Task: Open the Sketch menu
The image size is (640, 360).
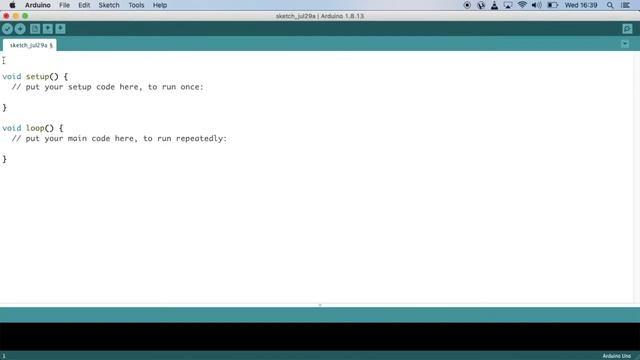Action: [x=109, y=5]
